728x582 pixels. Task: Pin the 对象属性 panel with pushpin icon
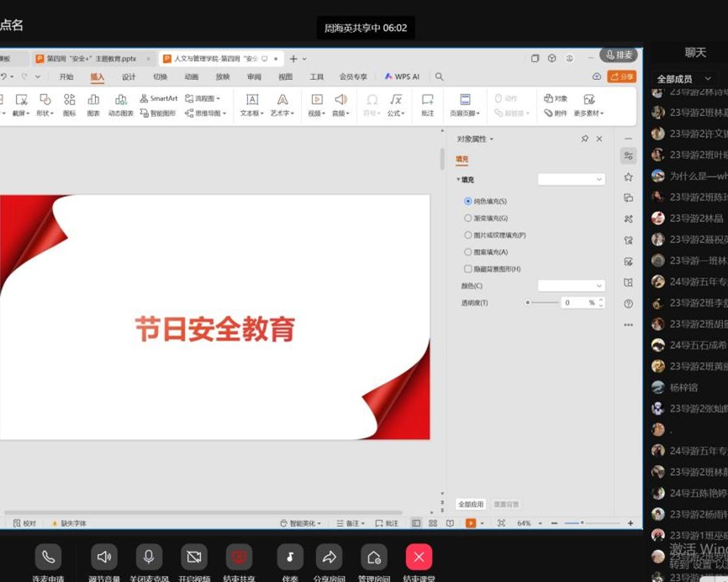585,139
